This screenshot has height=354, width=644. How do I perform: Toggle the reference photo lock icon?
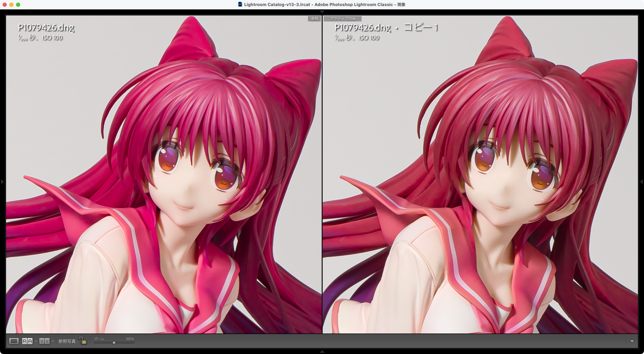pyautogui.click(x=83, y=341)
